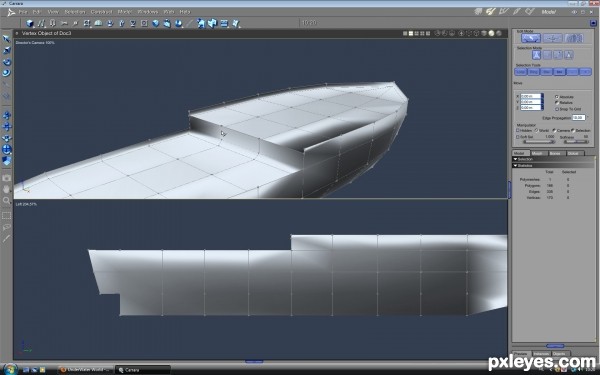This screenshot has height=375, width=600.
Task: Click the Carrara logo icon beside File
Action: point(11,12)
